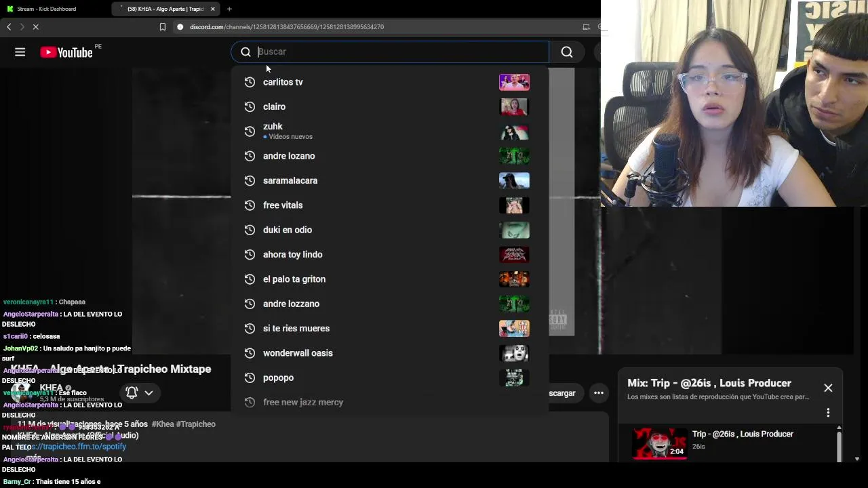The width and height of the screenshot is (868, 488).
Task: Close the KHEA - Algo Aparte tab
Action: 213,9
